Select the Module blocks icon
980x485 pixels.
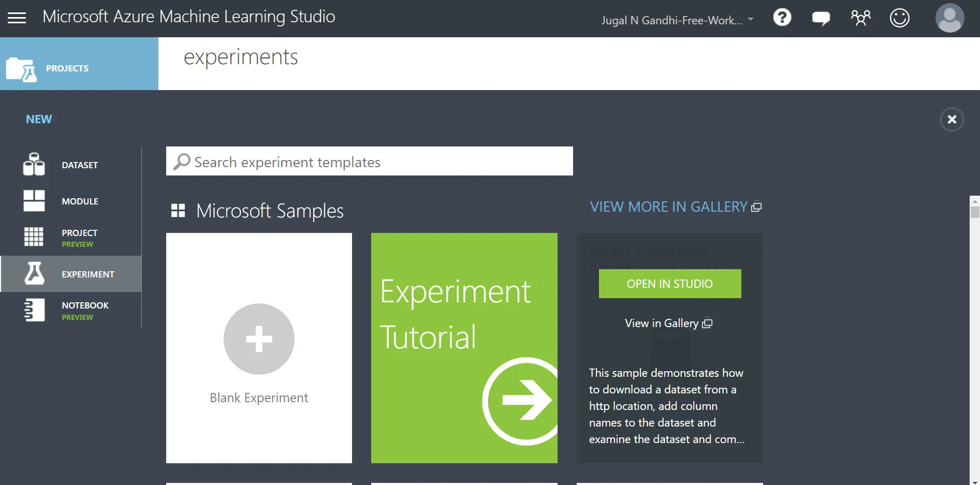coord(34,201)
